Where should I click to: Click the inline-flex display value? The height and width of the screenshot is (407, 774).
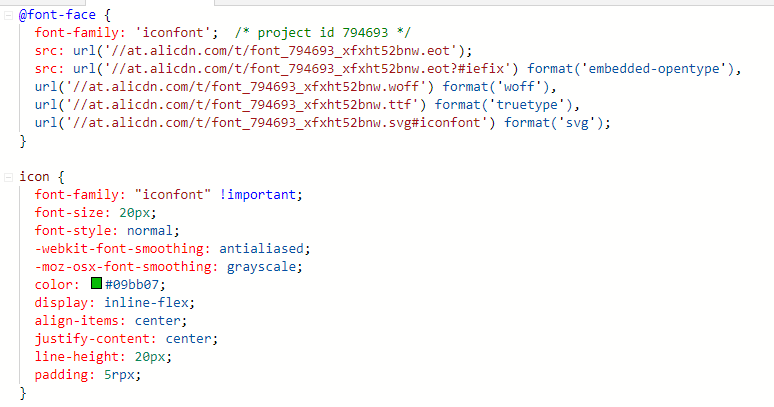coord(147,302)
